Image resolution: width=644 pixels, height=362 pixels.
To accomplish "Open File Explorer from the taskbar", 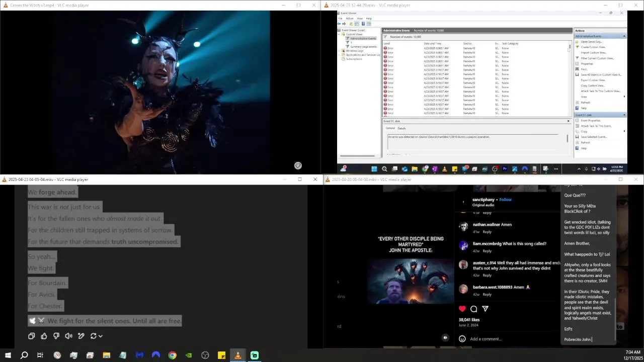I will point(107,355).
